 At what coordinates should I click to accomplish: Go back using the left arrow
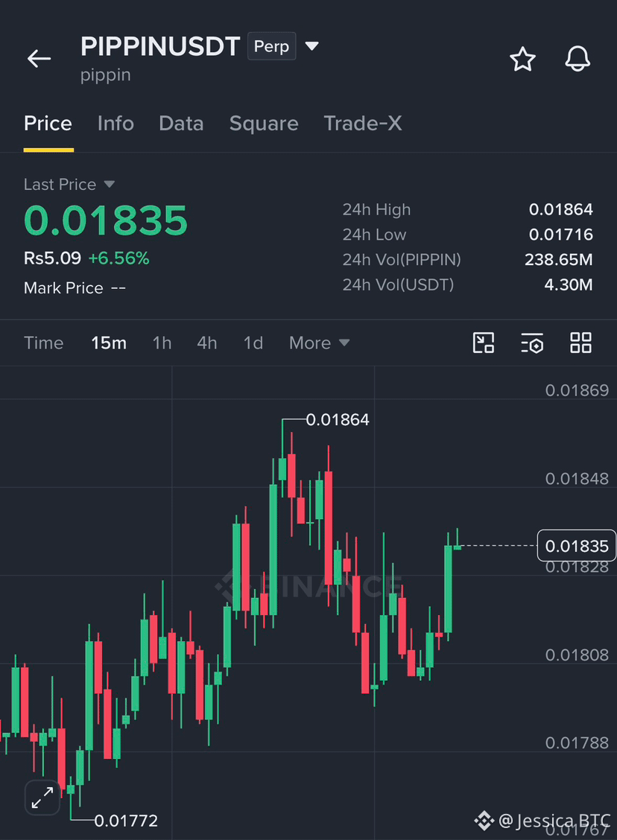(39, 58)
